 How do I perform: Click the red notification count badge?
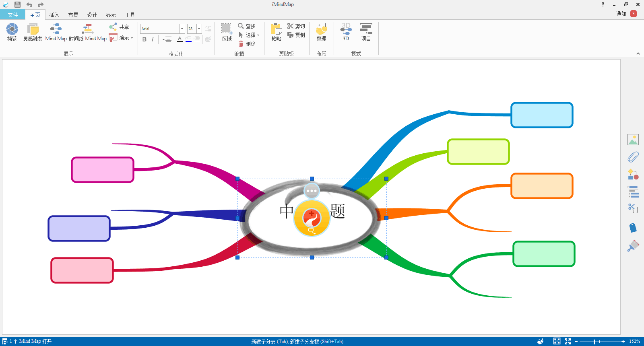[634, 14]
